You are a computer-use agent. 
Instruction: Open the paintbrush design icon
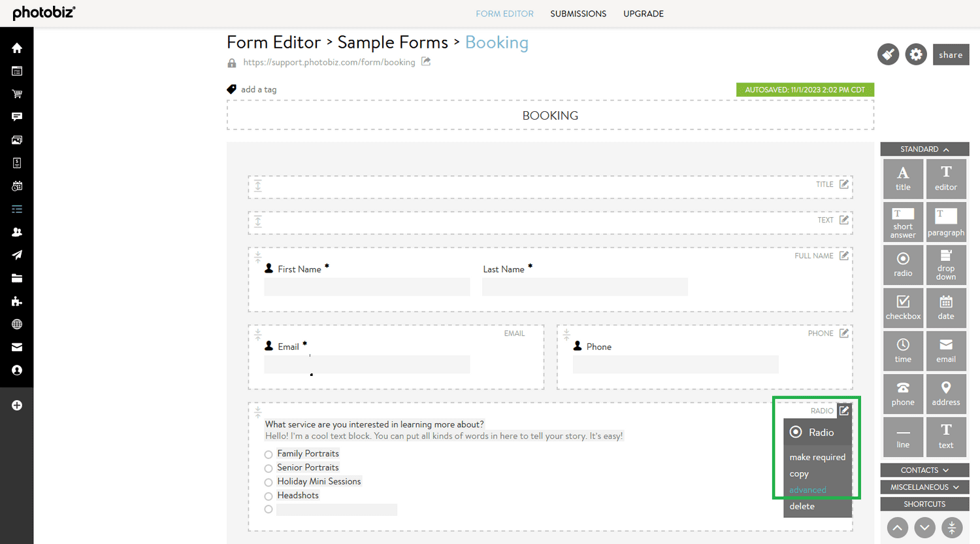[x=889, y=54]
